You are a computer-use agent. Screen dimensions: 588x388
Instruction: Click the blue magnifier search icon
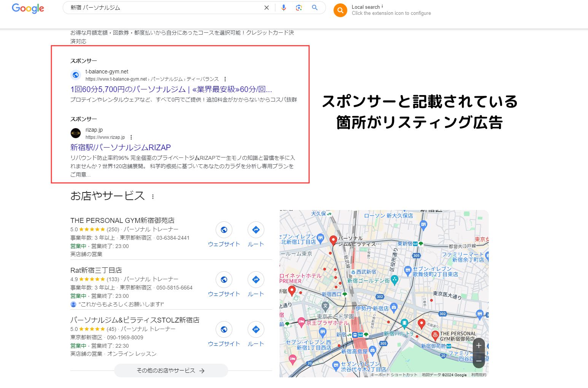tap(315, 8)
